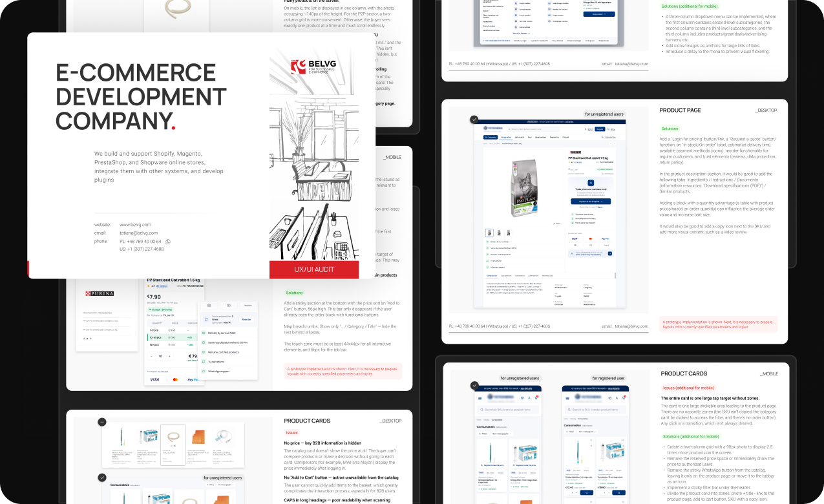This screenshot has width=824, height=504.
Task: Open the hamburger menu in the registered mobile mockup
Action: coord(567,398)
